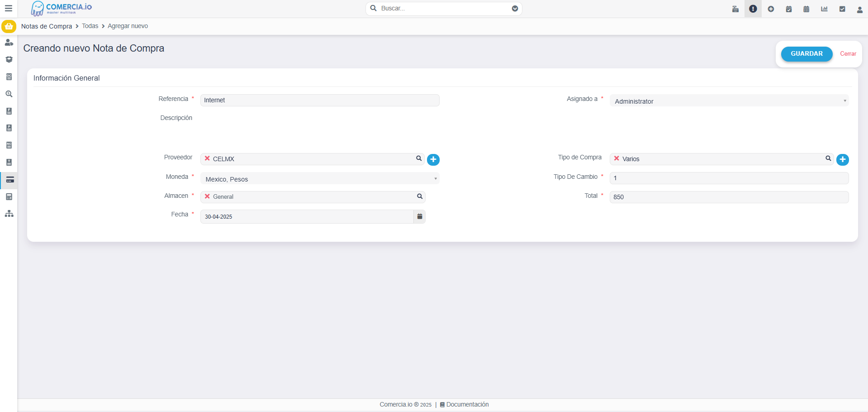Click the Creando nuevo Nota de Compra title
868x412 pixels.
[94, 48]
